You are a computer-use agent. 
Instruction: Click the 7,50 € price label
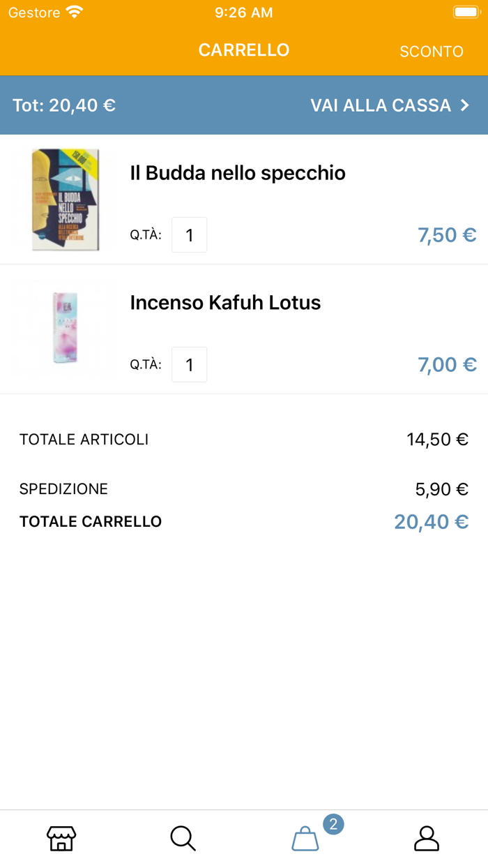click(447, 234)
